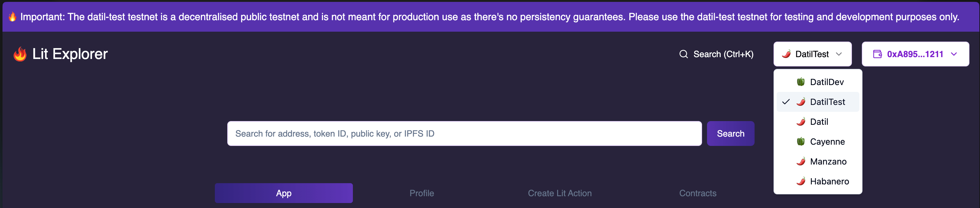Collapse the DatilTest network dropdown
This screenshot has height=208, width=980.
click(x=812, y=54)
